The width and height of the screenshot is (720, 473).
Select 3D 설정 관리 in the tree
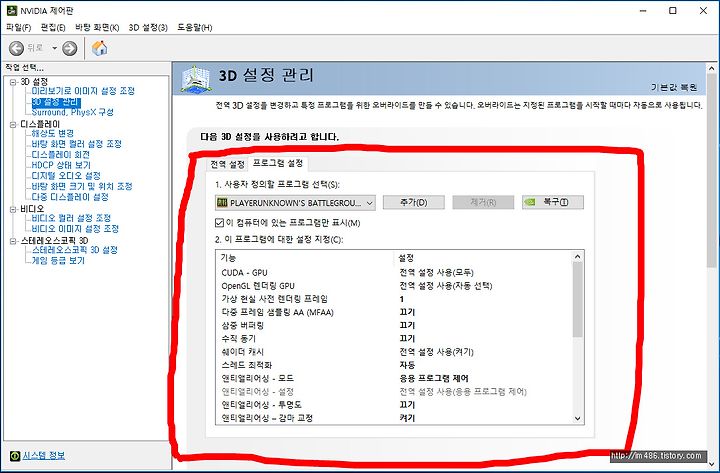click(x=56, y=101)
